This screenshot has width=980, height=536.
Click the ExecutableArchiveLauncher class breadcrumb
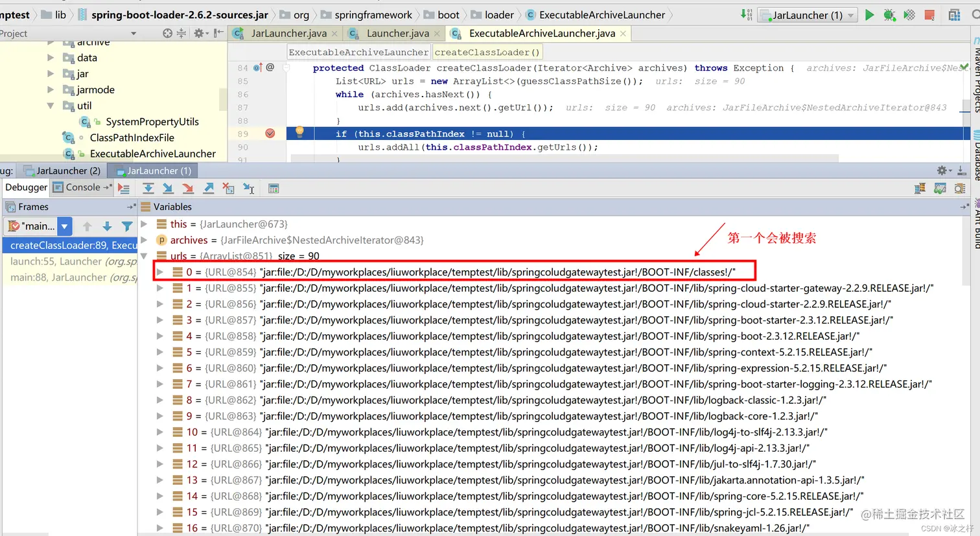click(x=358, y=52)
